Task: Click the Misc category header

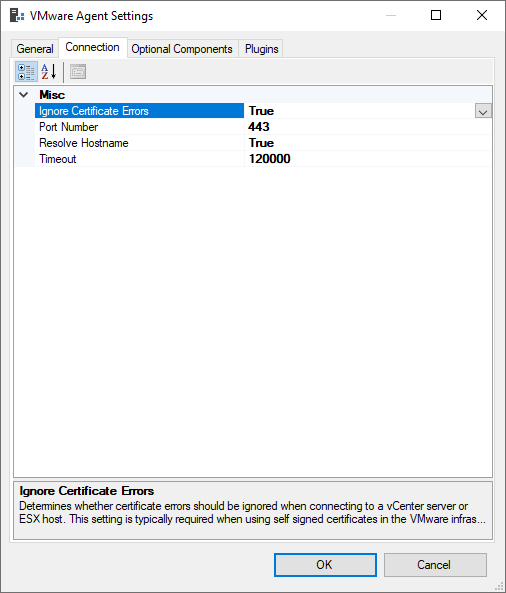Action: tap(52, 95)
